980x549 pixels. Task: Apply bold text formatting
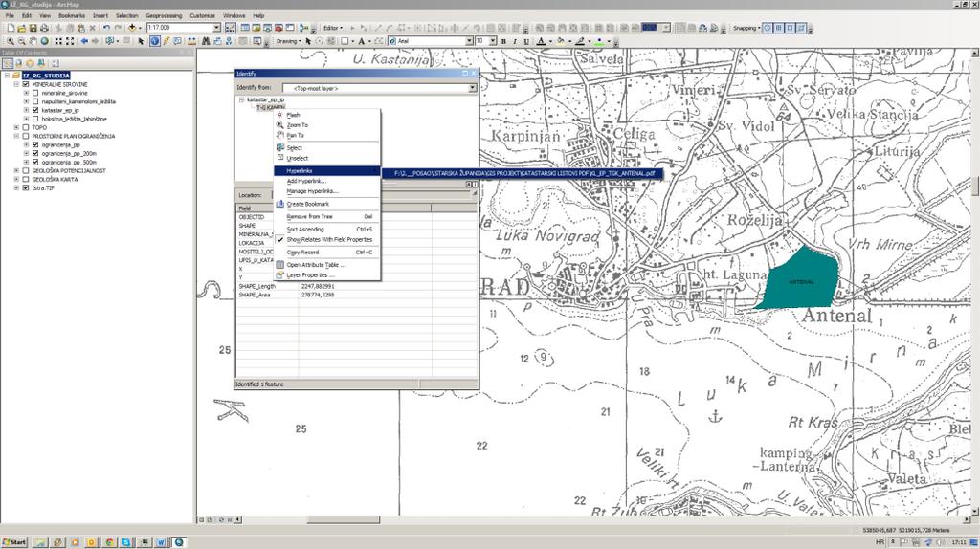point(503,41)
